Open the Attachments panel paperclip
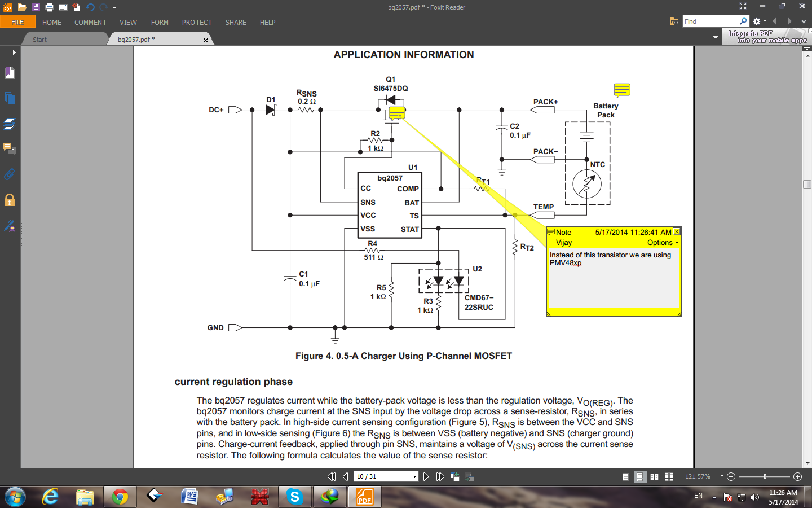This screenshot has height=508, width=812. click(10, 174)
